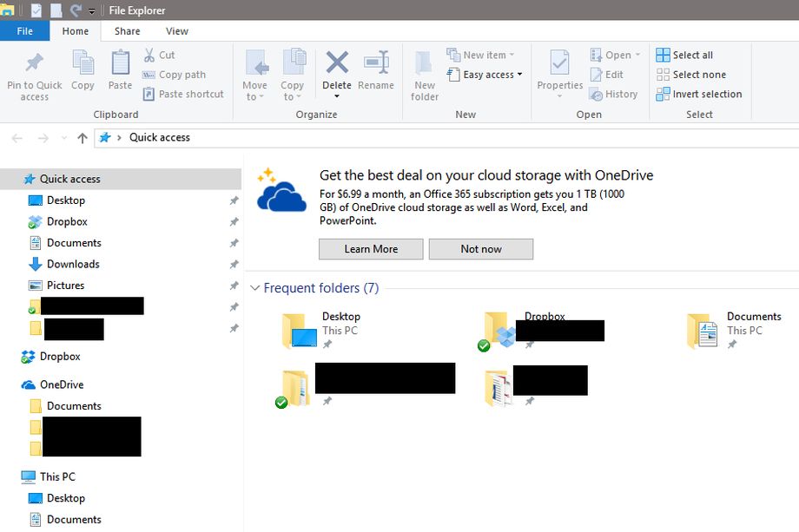Click the Quick access address bar
Image resolution: width=799 pixels, height=532 pixels.
point(434,138)
